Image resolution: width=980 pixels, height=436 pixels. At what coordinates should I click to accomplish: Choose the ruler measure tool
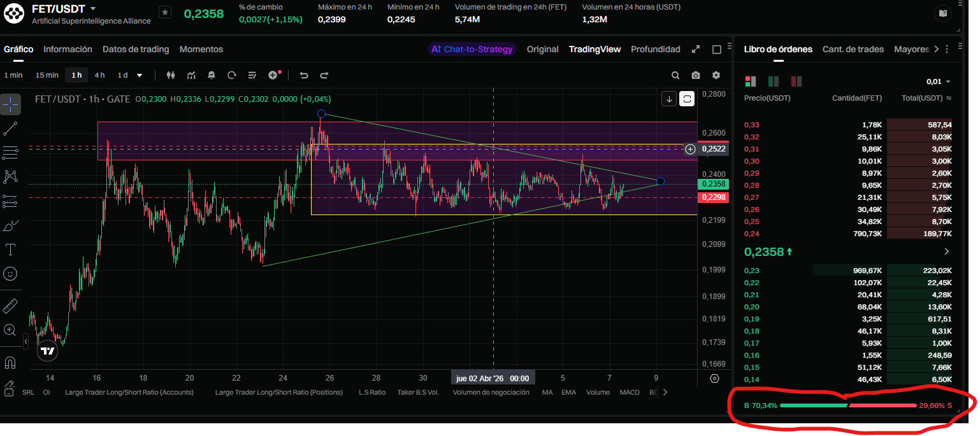[x=10, y=306]
